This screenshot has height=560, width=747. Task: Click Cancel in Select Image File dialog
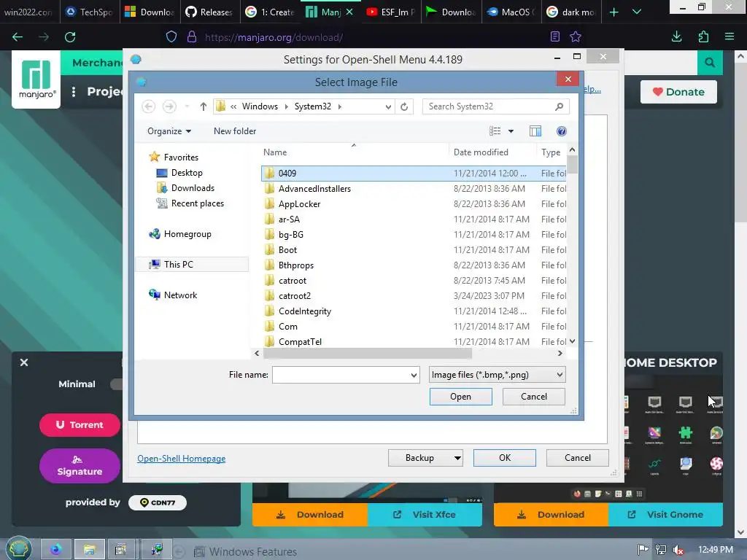[x=533, y=397]
